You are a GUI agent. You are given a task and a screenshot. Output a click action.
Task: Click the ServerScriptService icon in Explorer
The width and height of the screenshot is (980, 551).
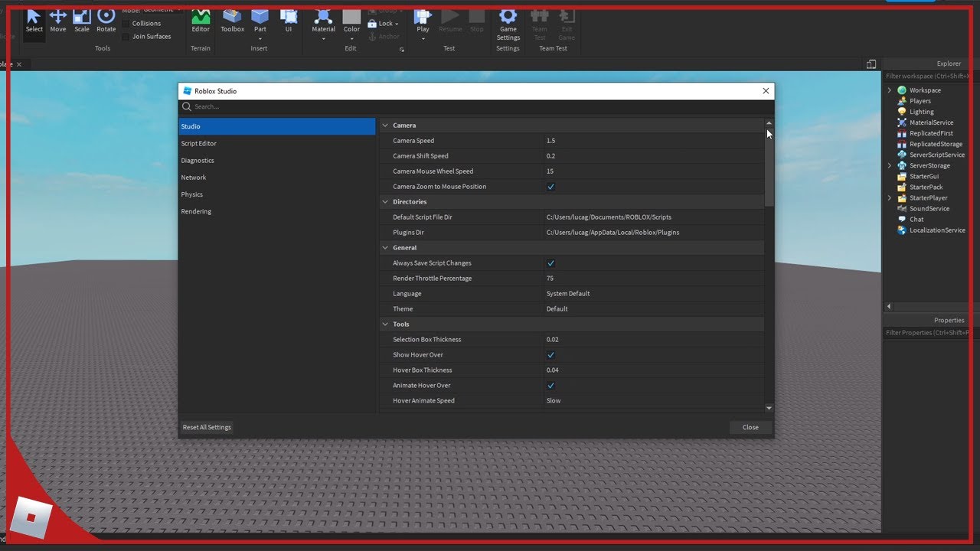(902, 155)
